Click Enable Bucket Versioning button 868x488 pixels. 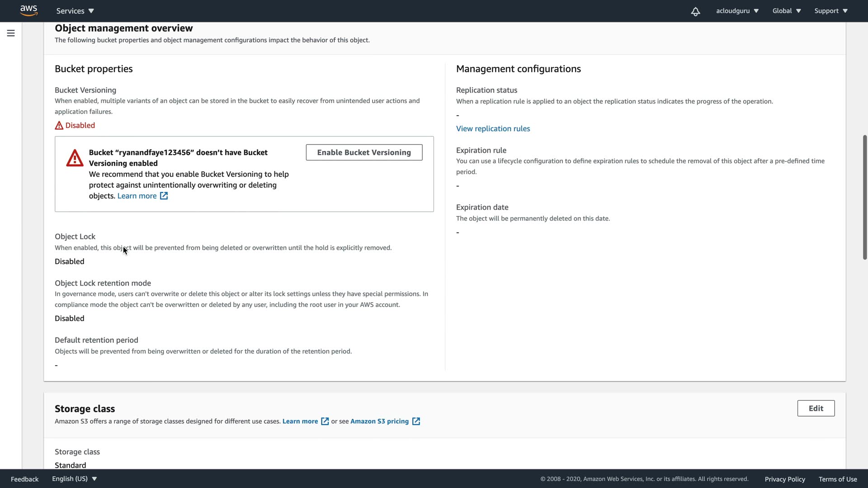point(364,152)
